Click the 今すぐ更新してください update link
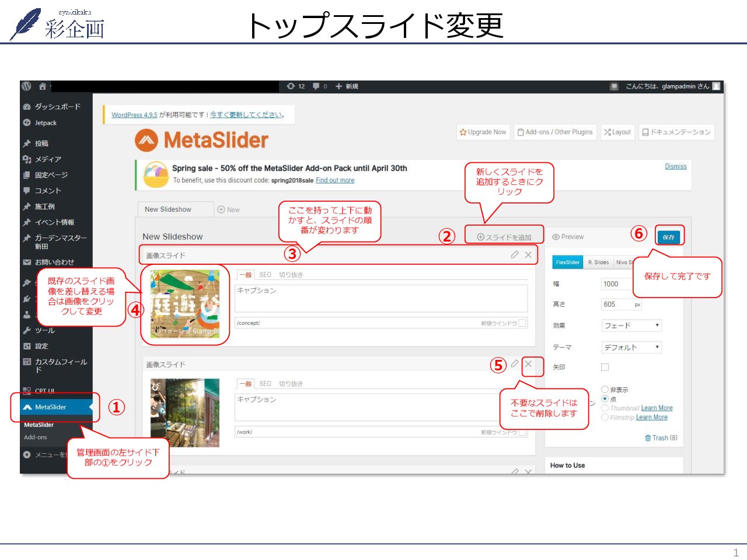747x560 pixels. click(246, 115)
